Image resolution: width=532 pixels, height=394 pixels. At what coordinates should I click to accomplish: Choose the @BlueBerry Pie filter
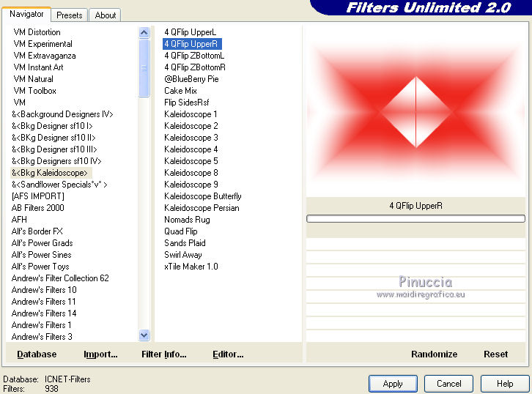[x=191, y=79]
